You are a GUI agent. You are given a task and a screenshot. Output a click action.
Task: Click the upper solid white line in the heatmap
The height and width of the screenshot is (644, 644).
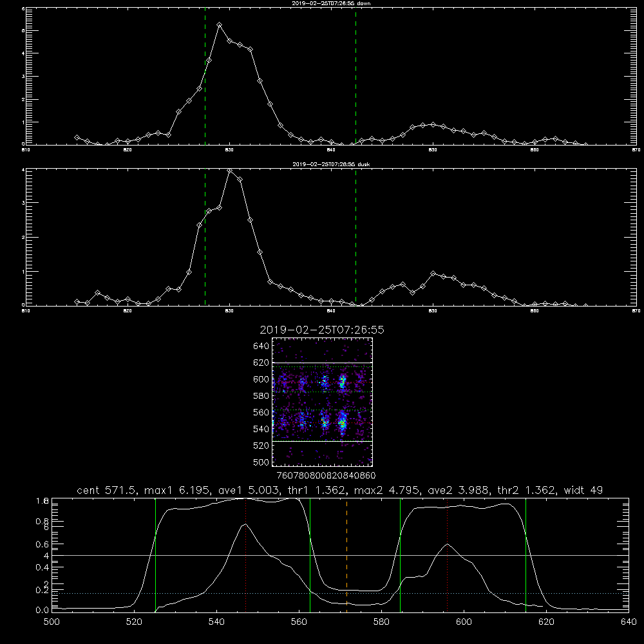click(323, 363)
